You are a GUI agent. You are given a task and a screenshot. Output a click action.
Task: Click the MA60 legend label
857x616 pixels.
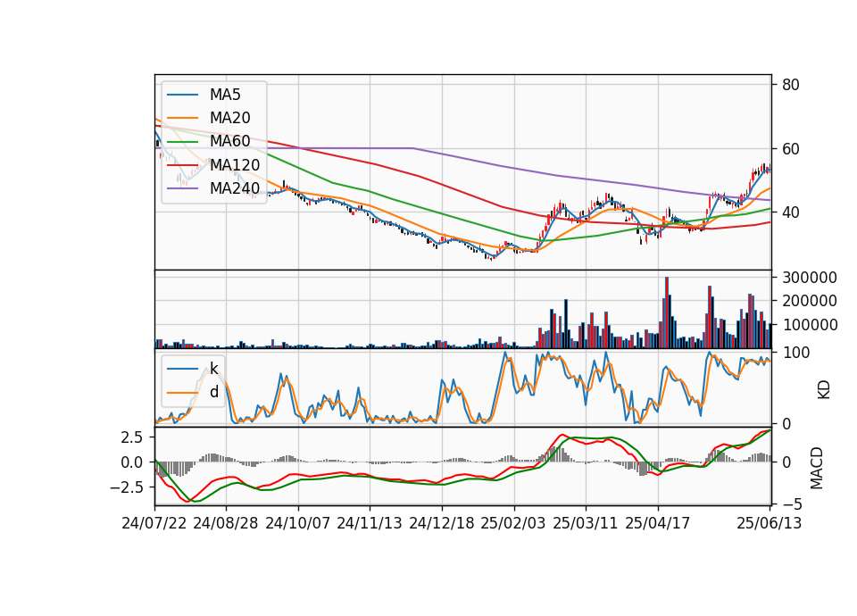[229, 141]
